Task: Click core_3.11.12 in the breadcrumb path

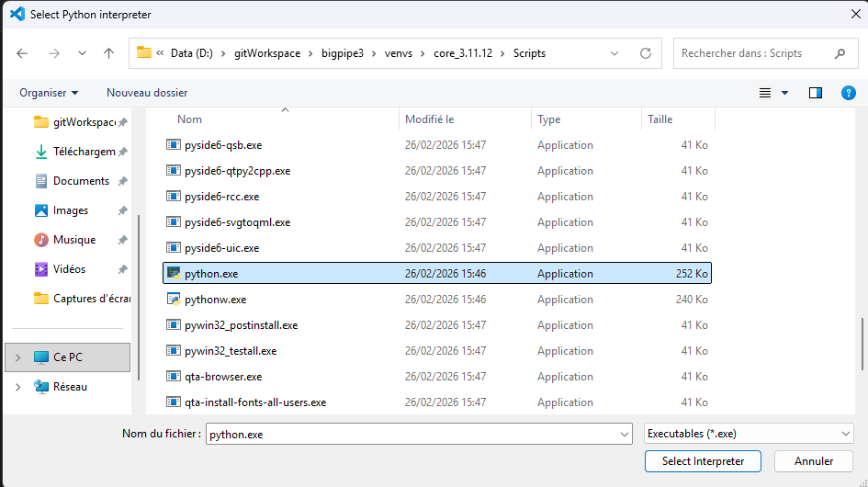Action: click(463, 53)
